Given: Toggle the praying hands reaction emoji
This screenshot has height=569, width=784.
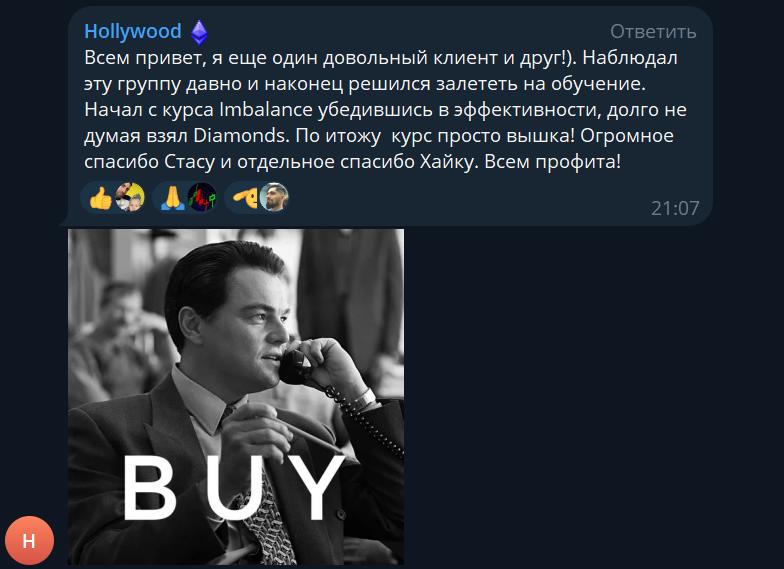Looking at the screenshot, I should tap(172, 198).
